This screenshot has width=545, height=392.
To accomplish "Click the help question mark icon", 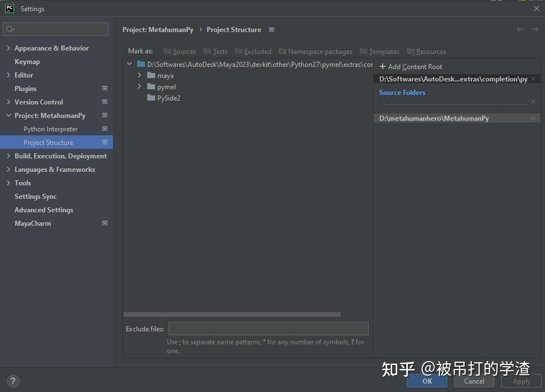I will tap(12, 381).
